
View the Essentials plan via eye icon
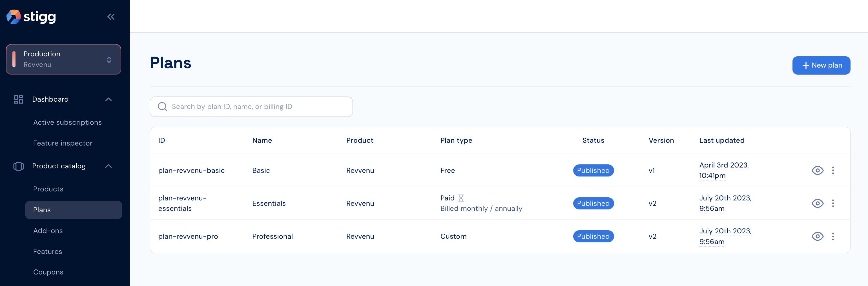point(818,203)
